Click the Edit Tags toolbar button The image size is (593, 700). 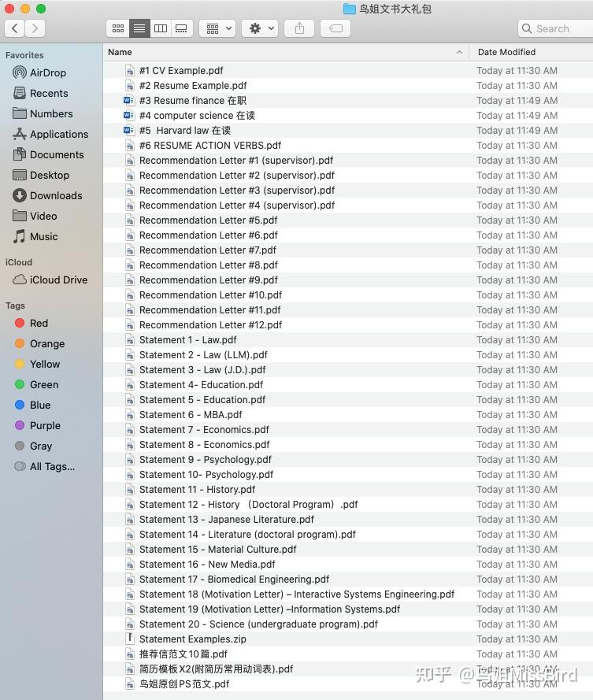[335, 28]
